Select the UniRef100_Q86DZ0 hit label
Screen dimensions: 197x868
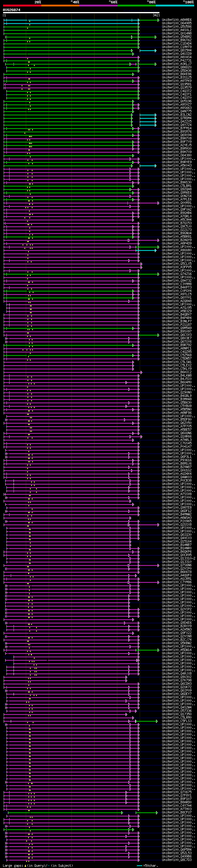(177, 67)
